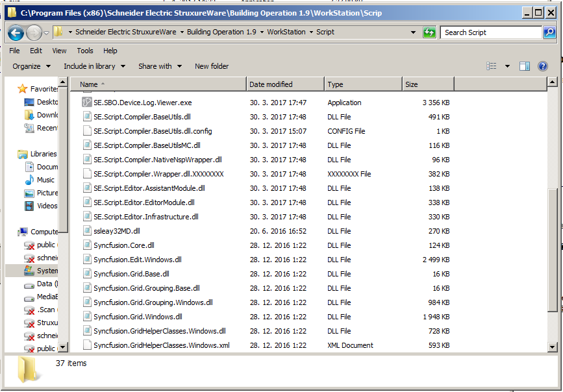Click the Desktop icon in navigation pane

(x=29, y=103)
